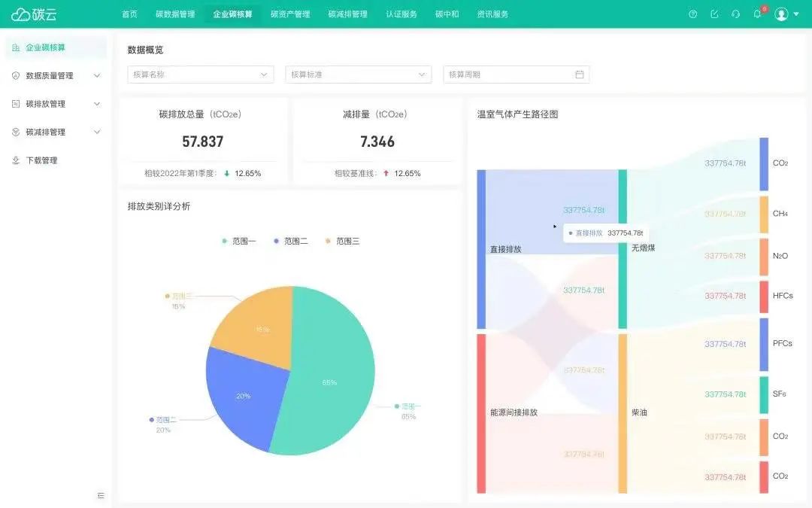Toggle 范围一 legend item in pie chart
This screenshot has height=508, width=812.
click(x=239, y=241)
